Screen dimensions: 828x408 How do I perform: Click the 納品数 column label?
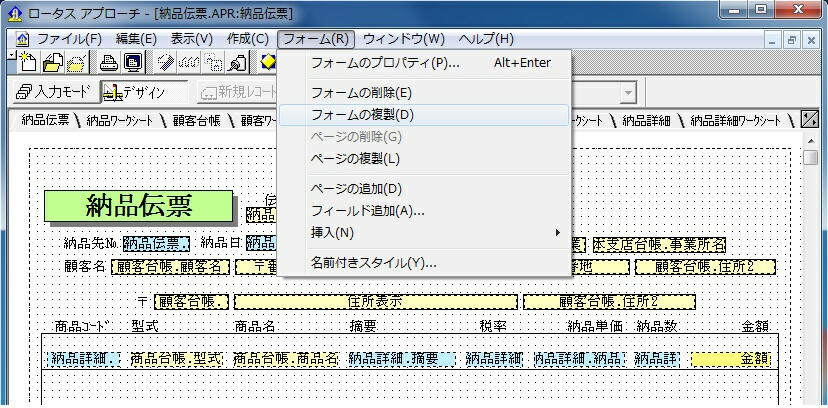657,326
